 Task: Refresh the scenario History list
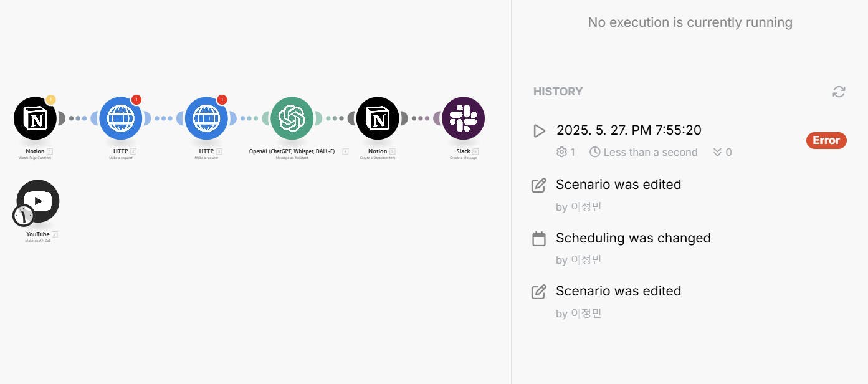point(839,92)
